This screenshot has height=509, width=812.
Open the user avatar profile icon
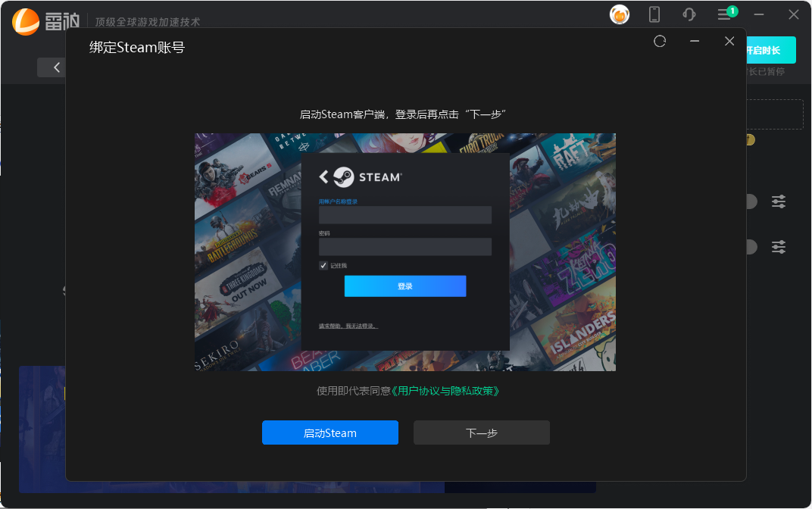(x=620, y=14)
